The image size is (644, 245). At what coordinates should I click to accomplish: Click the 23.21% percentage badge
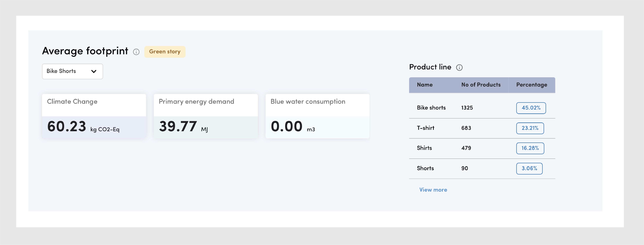pyautogui.click(x=530, y=128)
